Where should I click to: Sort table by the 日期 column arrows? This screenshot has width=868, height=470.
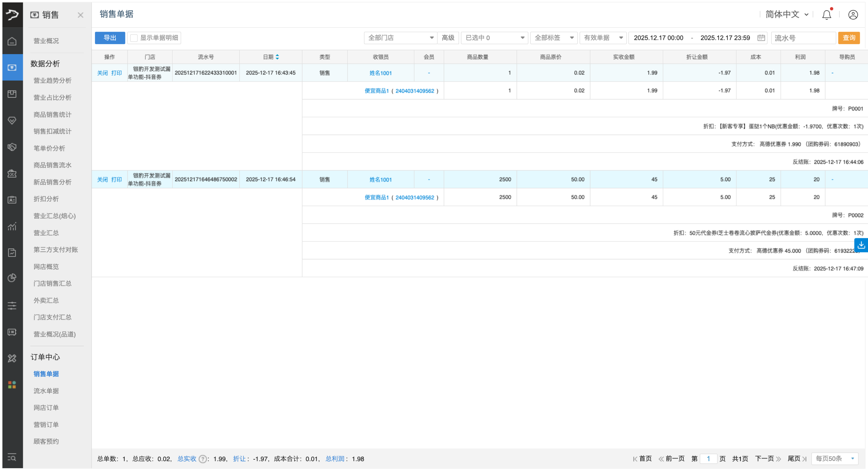(x=277, y=57)
